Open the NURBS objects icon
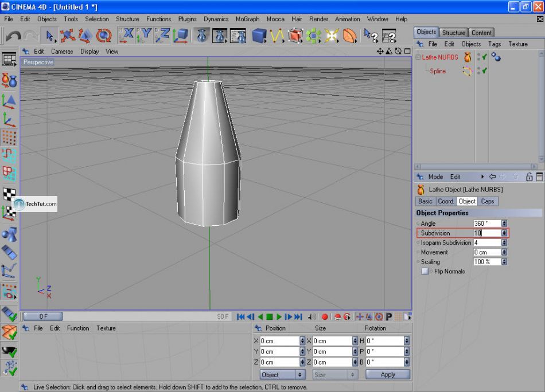Viewport: 545px width, 392px height. tap(295, 36)
